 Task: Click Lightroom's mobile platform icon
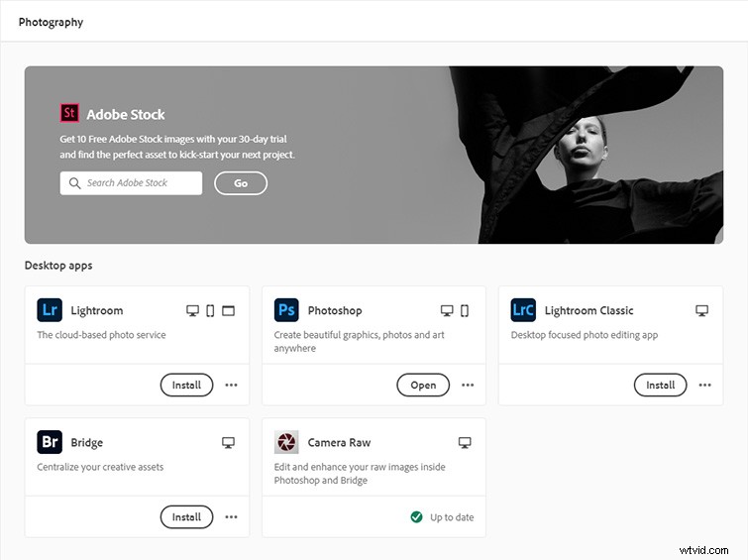coord(210,311)
